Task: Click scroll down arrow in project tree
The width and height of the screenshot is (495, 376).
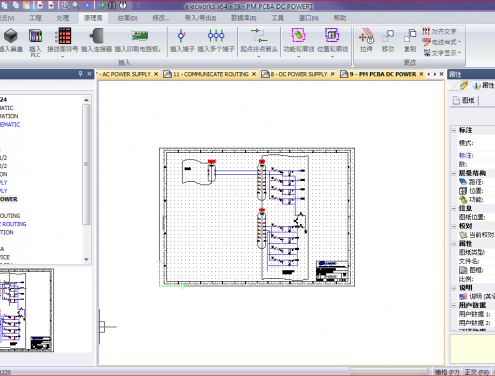Action: (x=86, y=259)
